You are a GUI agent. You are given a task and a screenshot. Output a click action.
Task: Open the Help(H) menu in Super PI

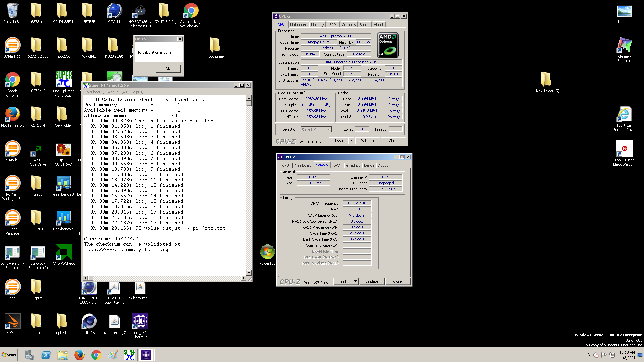point(137,92)
